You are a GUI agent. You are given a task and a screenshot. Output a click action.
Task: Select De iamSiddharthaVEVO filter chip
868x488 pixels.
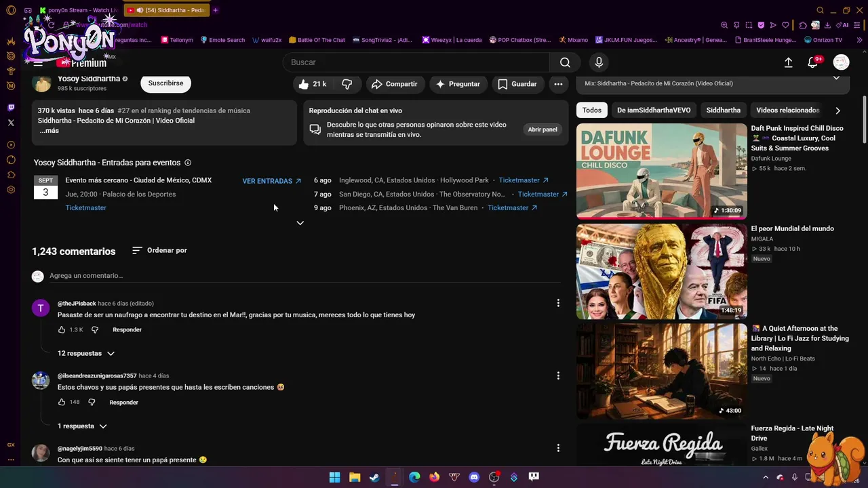point(654,110)
